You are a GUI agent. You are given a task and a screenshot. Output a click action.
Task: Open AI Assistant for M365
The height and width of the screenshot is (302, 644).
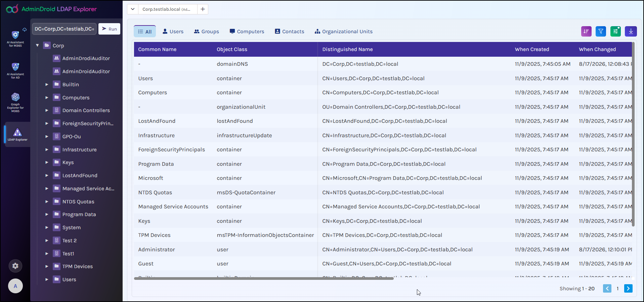[x=15, y=39]
